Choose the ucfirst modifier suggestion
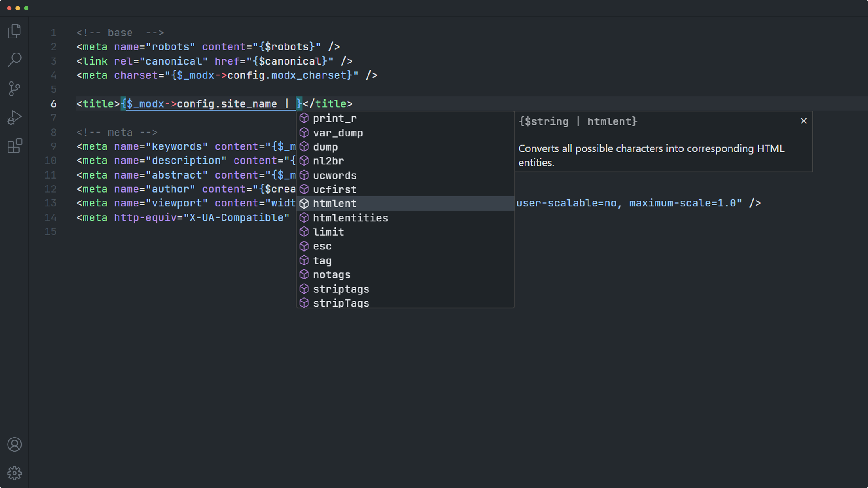This screenshot has height=488, width=868. point(335,189)
